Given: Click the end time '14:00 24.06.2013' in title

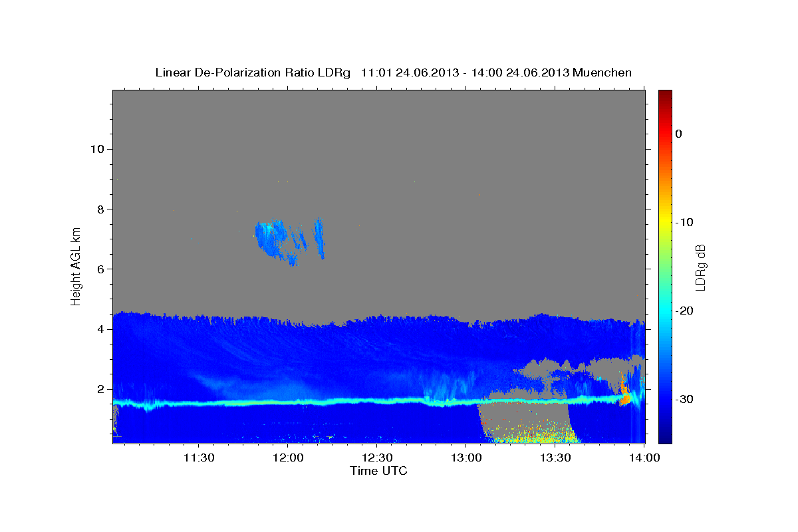Looking at the screenshot, I should (x=520, y=72).
